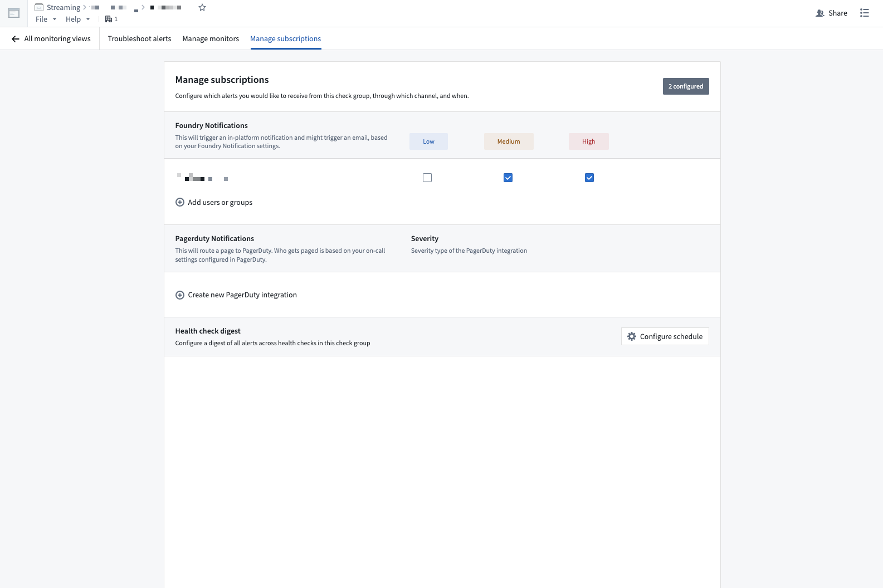Click the Share button
Image resolution: width=883 pixels, height=588 pixels.
[x=831, y=13]
